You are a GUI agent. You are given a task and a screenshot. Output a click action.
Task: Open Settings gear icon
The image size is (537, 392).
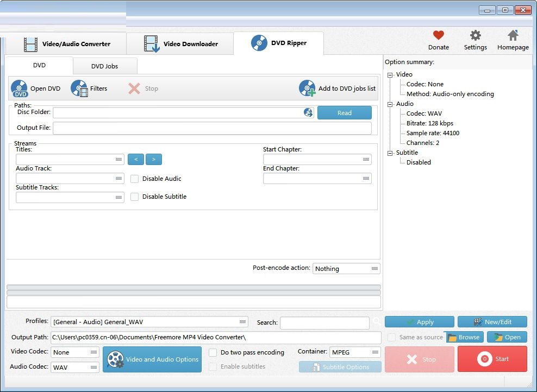[x=476, y=35]
